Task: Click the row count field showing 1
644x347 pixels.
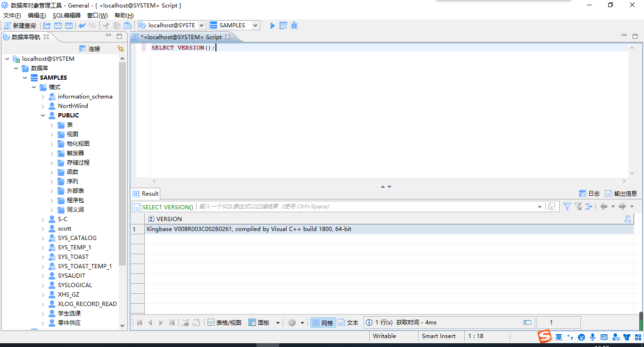Action: click(559, 322)
